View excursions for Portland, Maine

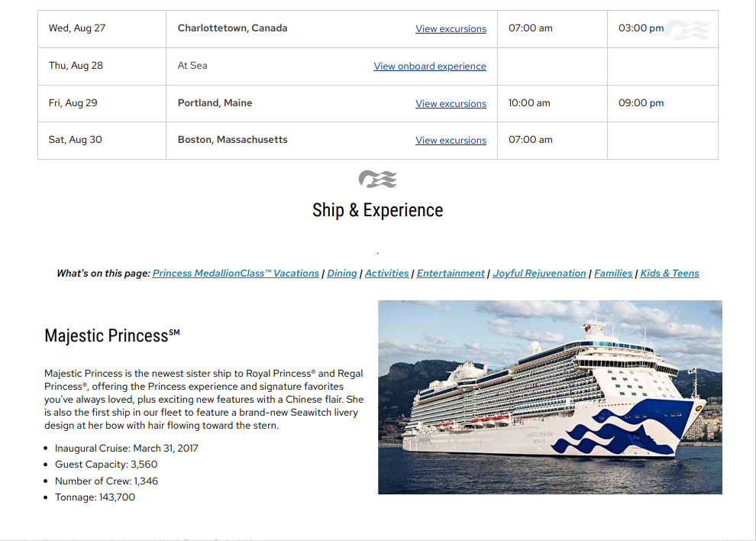451,104
